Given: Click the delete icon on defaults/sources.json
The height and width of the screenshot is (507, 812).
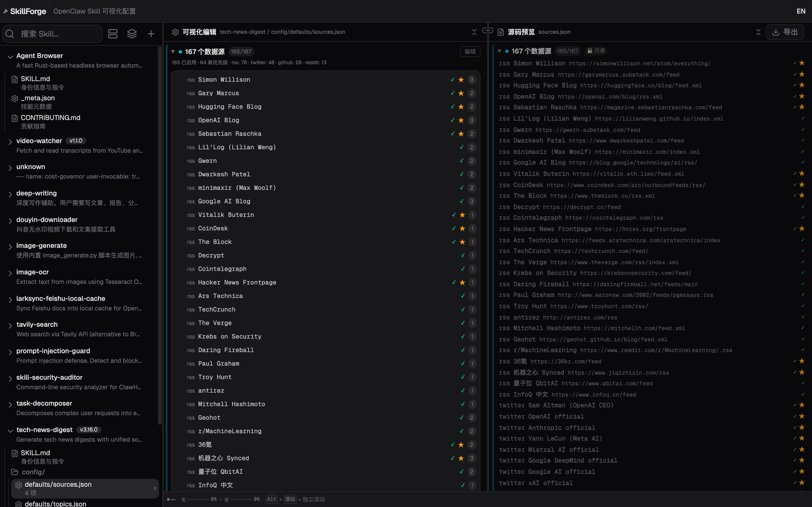Looking at the screenshot, I should point(155,488).
